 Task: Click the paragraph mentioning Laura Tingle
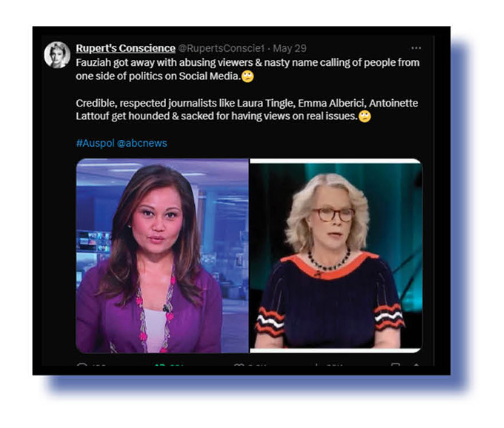(x=247, y=110)
